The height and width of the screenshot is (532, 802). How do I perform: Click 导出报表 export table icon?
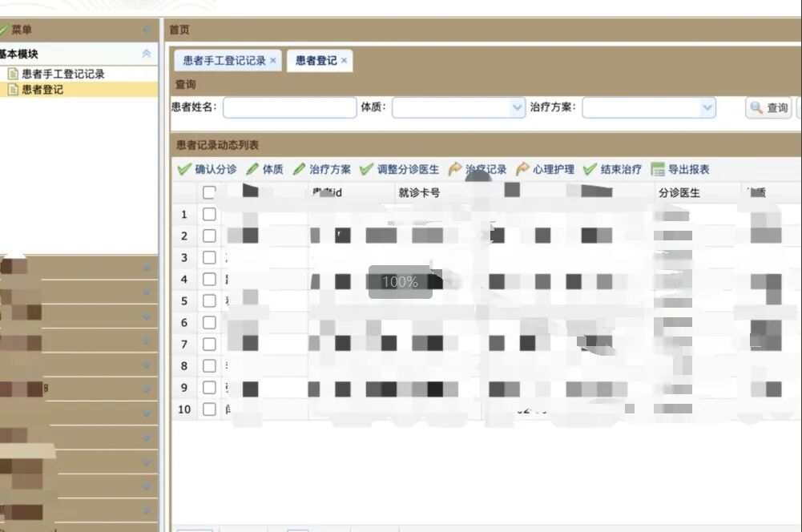tap(658, 169)
